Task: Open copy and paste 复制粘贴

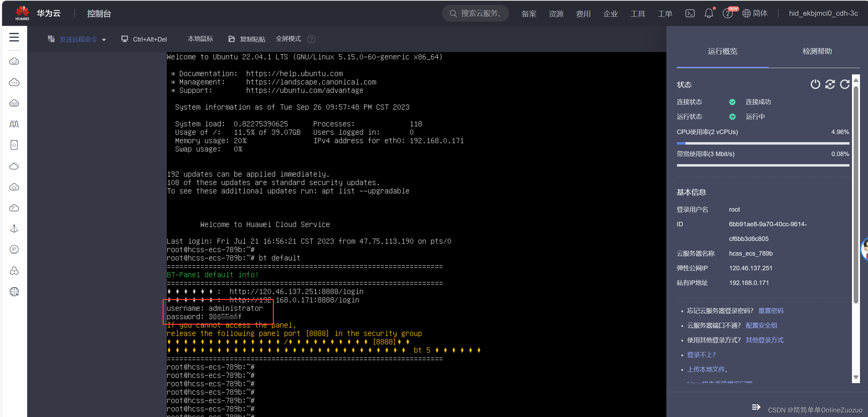Action: 247,39
